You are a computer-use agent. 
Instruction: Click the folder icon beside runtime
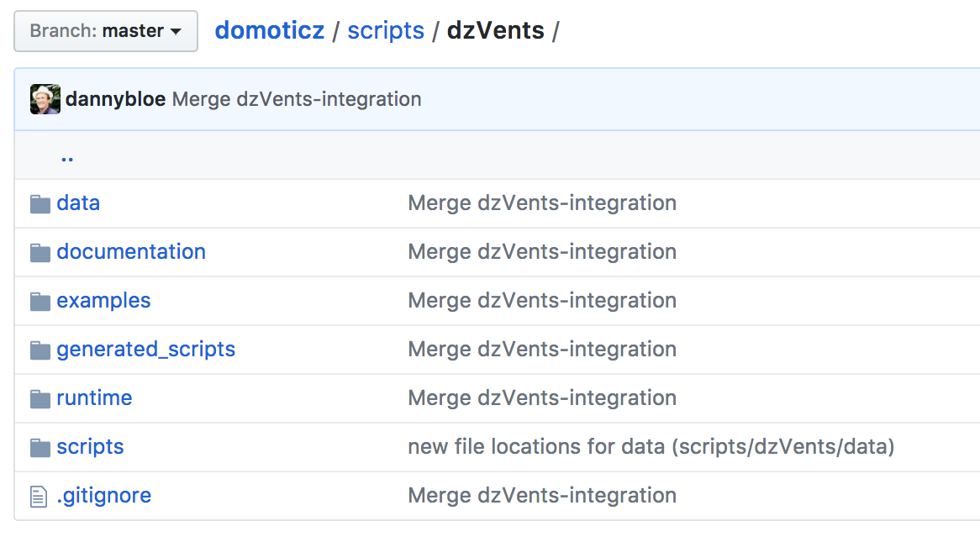click(40, 399)
